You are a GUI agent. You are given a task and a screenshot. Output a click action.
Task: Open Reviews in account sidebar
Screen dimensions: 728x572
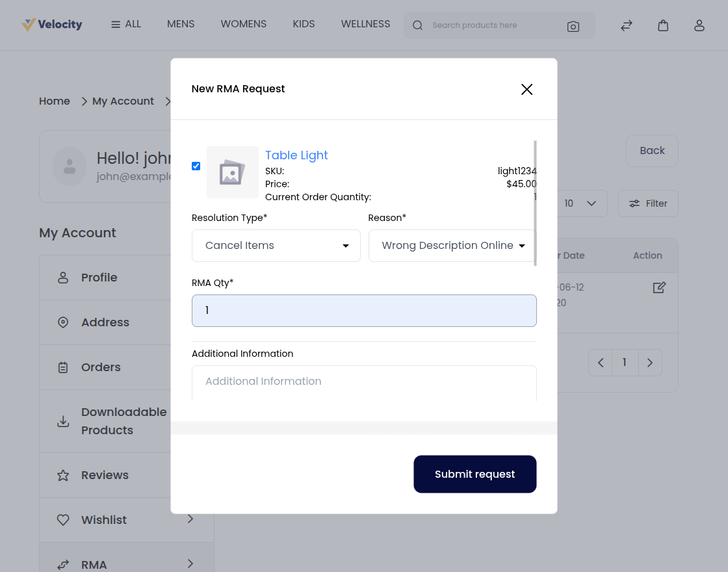click(x=105, y=475)
